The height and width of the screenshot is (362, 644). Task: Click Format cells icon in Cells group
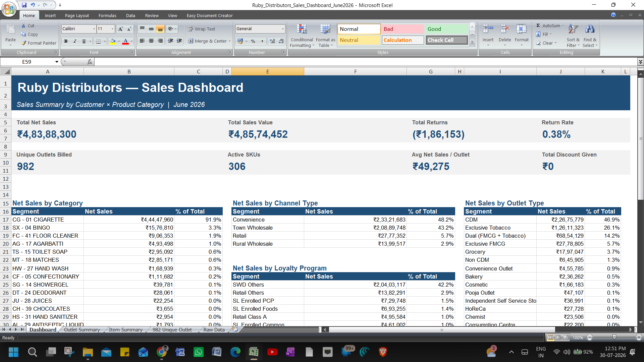tap(522, 29)
